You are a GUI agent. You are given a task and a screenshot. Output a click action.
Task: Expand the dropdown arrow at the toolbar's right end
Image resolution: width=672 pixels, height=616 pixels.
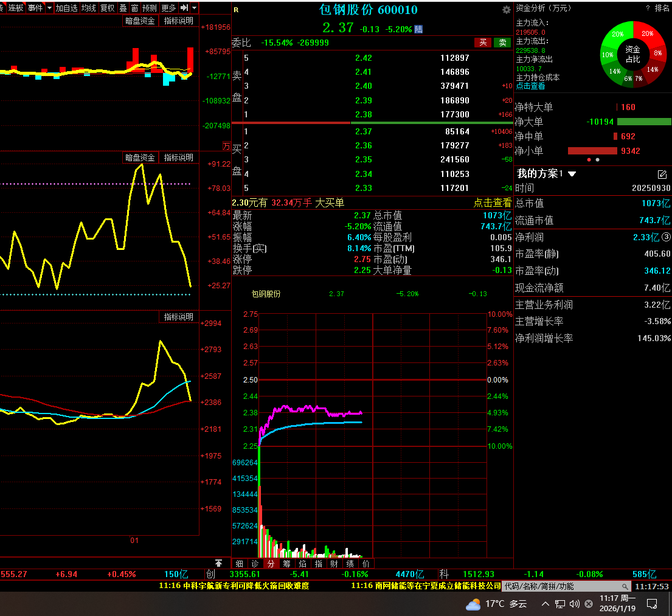[195, 8]
